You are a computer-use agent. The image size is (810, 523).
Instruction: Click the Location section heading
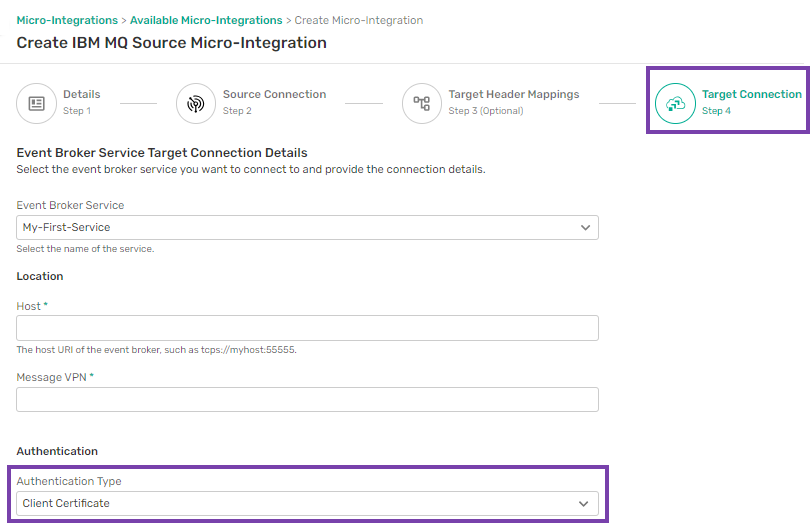(40, 276)
